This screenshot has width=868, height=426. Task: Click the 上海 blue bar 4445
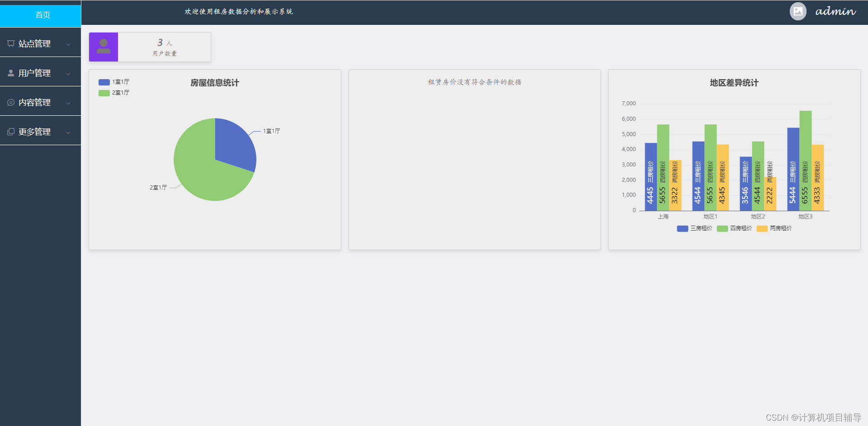pyautogui.click(x=651, y=177)
